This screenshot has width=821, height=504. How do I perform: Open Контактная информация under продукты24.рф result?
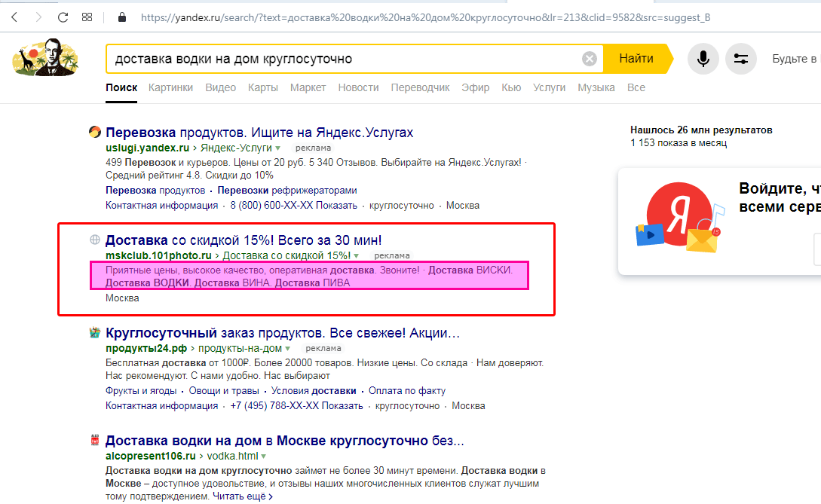162,406
